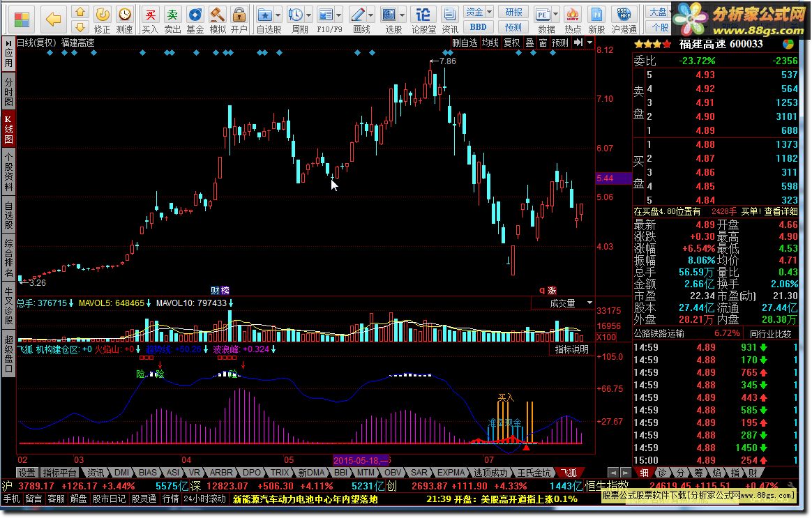This screenshot has width=812, height=518.
Task: Toggle 均线 moving average display
Action: click(490, 43)
